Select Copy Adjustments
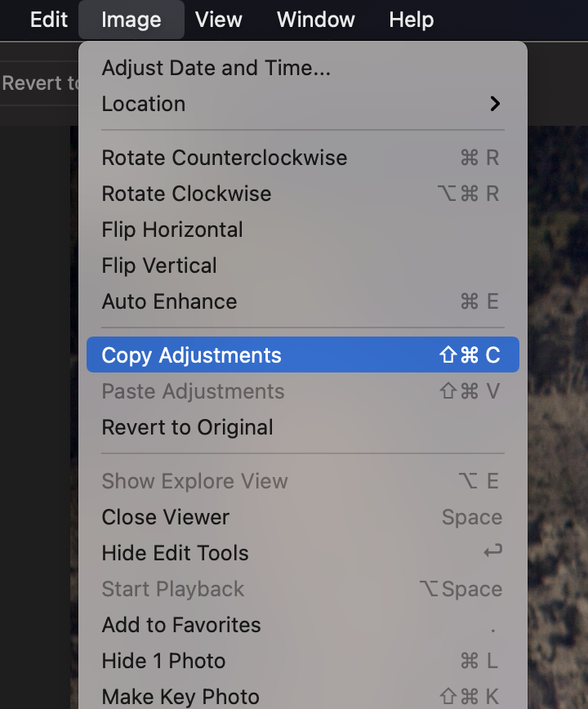The height and width of the screenshot is (709, 588). click(303, 355)
